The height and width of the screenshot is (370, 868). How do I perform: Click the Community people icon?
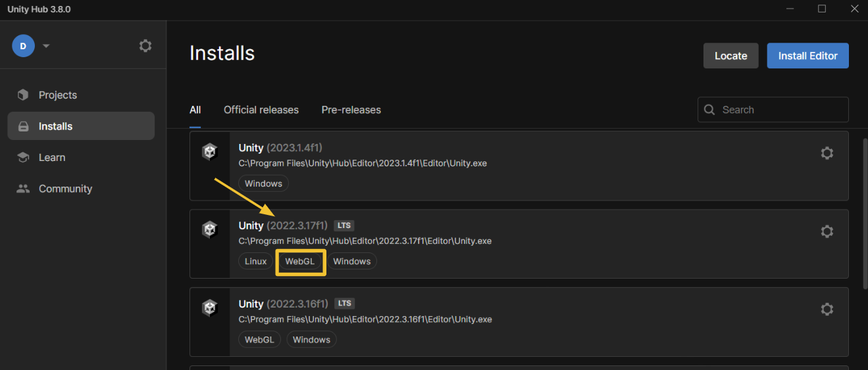[x=23, y=189]
